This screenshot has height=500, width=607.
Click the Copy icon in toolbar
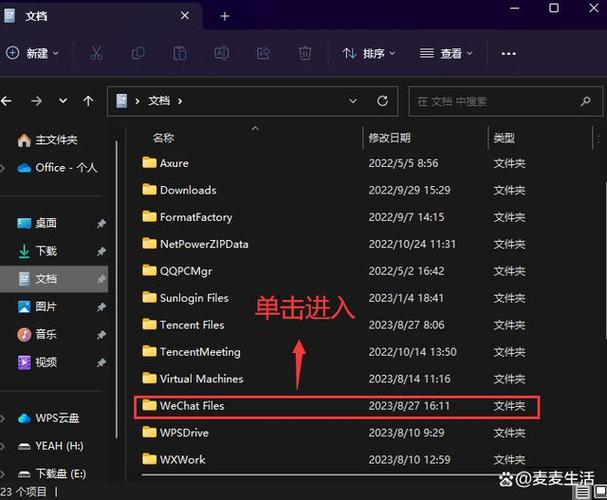coord(138,53)
